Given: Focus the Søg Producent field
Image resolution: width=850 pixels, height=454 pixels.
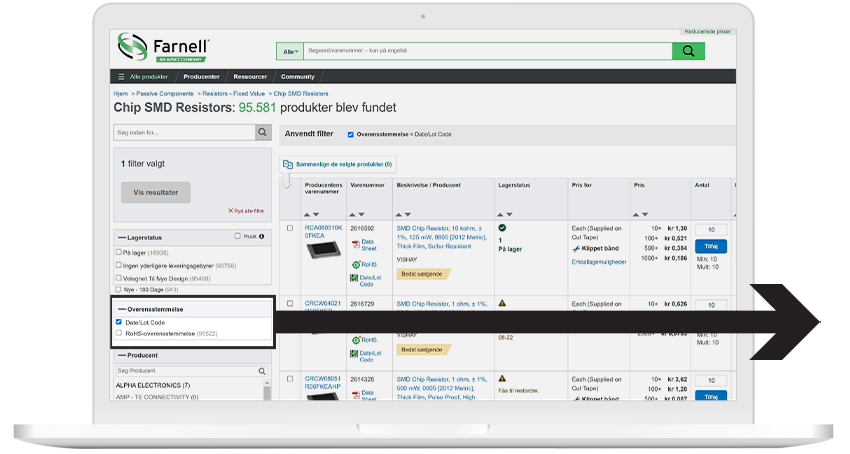Looking at the screenshot, I should [186, 371].
